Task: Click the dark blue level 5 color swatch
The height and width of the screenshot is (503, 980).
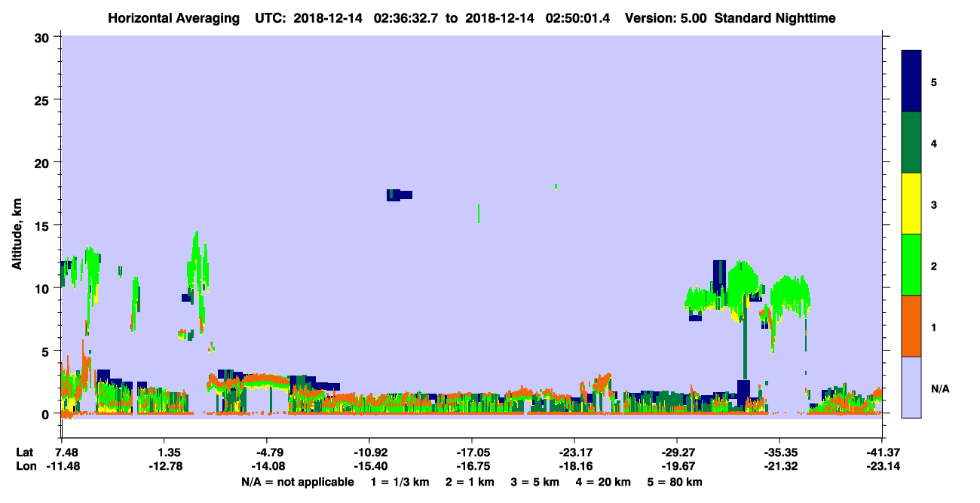Action: (911, 81)
